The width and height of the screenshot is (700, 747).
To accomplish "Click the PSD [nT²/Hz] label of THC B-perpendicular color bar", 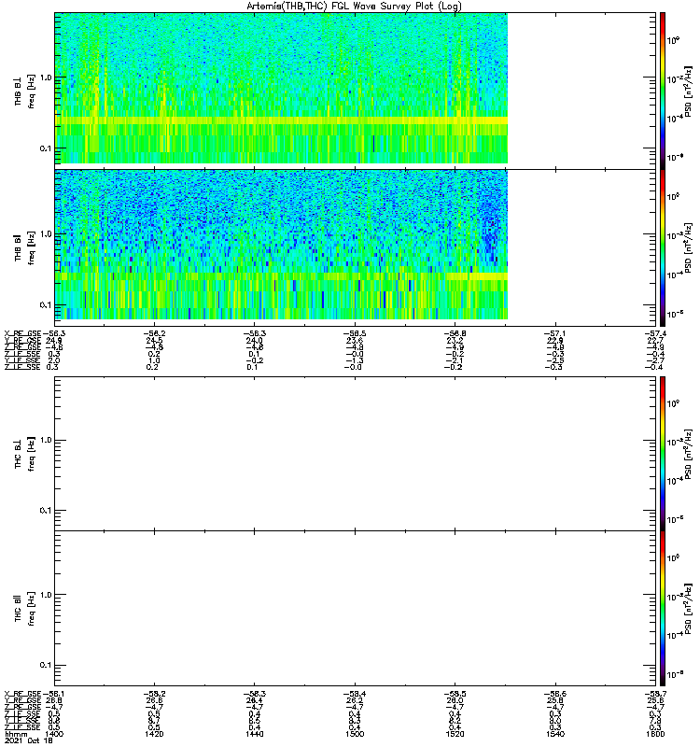I will click(x=688, y=455).
